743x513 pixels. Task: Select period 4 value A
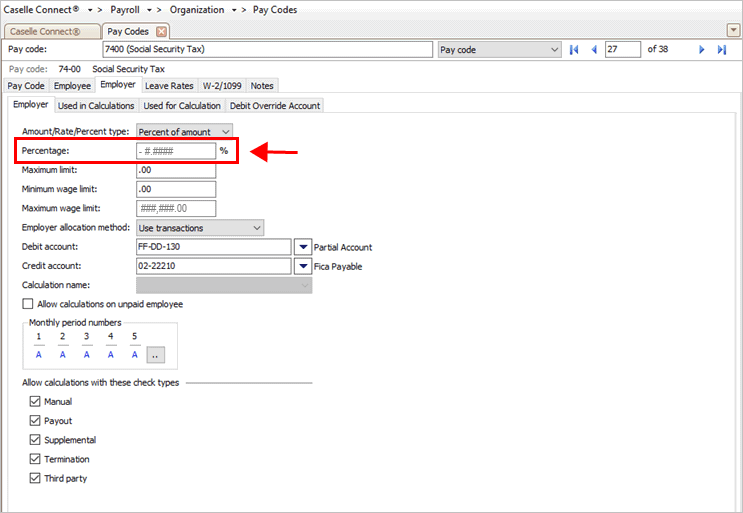point(110,355)
